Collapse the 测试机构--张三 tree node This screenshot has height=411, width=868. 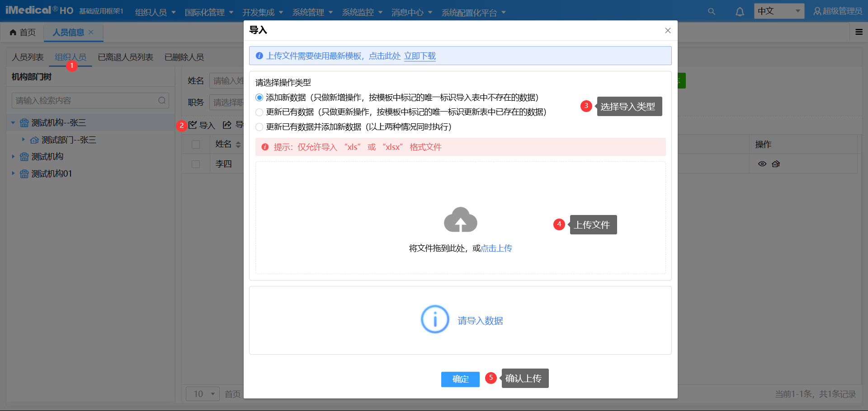point(12,122)
